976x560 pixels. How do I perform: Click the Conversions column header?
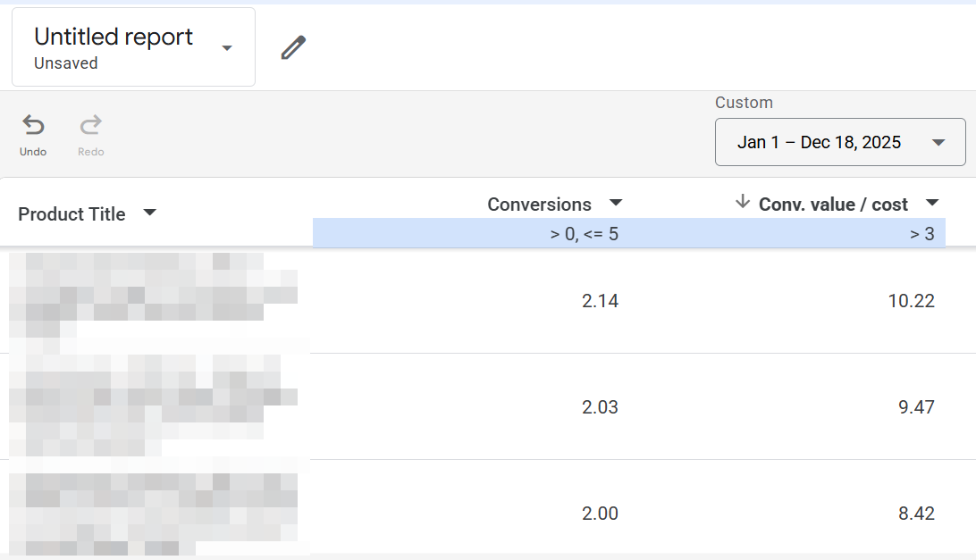click(x=539, y=205)
